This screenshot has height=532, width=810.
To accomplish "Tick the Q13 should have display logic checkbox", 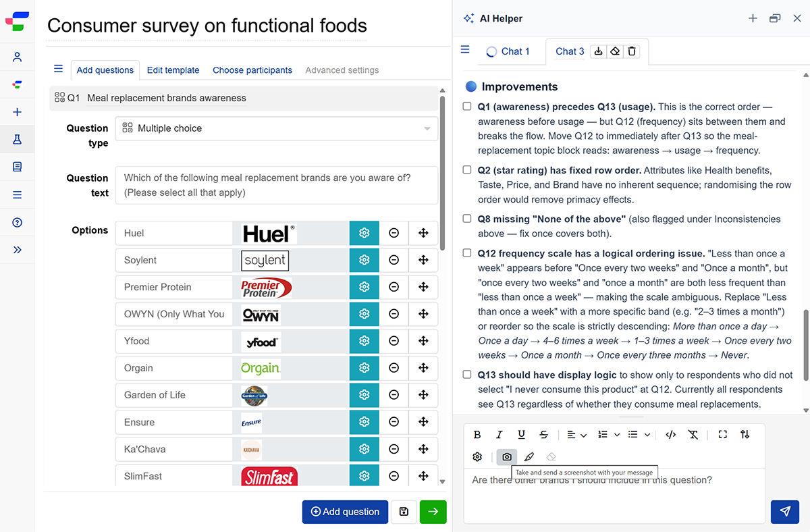I will pyautogui.click(x=467, y=375).
